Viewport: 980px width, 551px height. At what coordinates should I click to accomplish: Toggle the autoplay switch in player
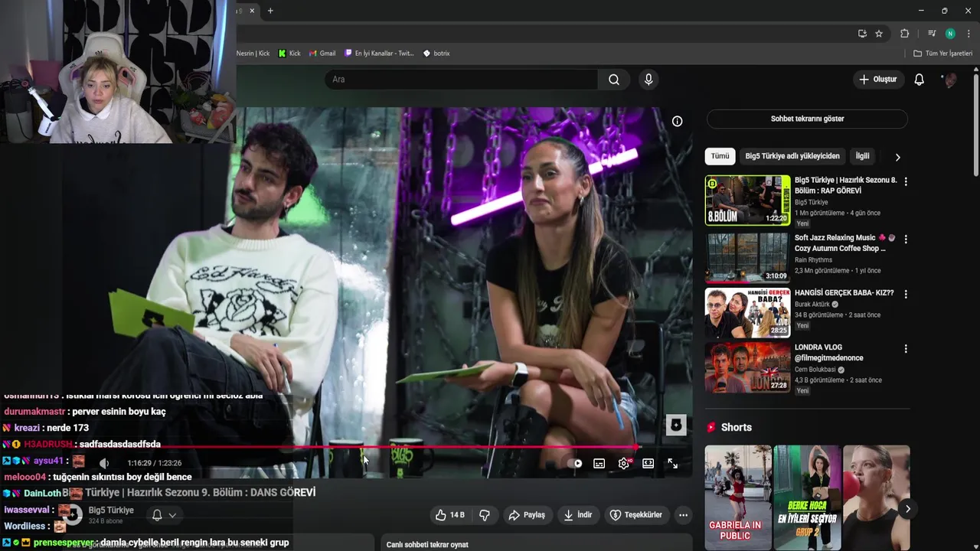(575, 463)
